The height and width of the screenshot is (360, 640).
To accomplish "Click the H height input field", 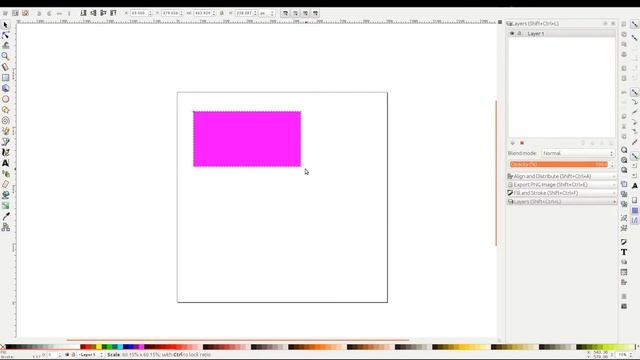I will 246,13.
